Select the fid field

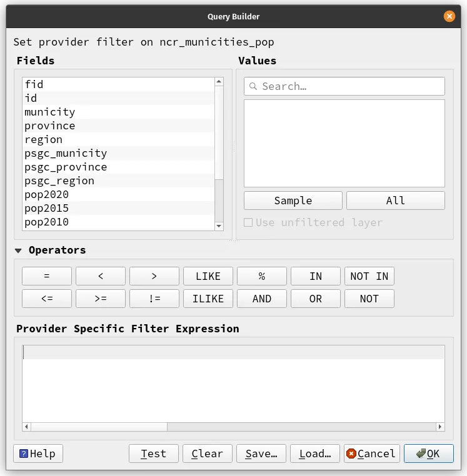pos(119,84)
